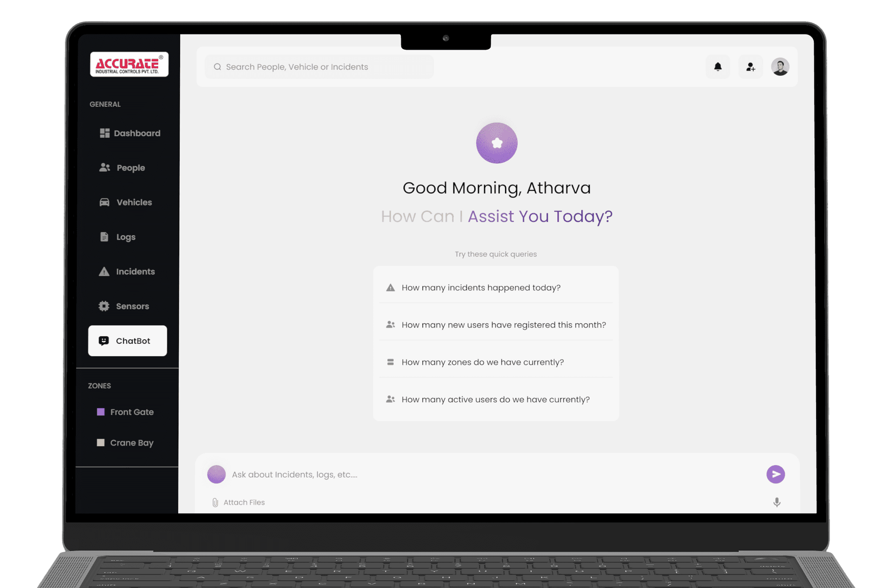Start voice input with microphone icon
893x588 pixels.
point(777,502)
